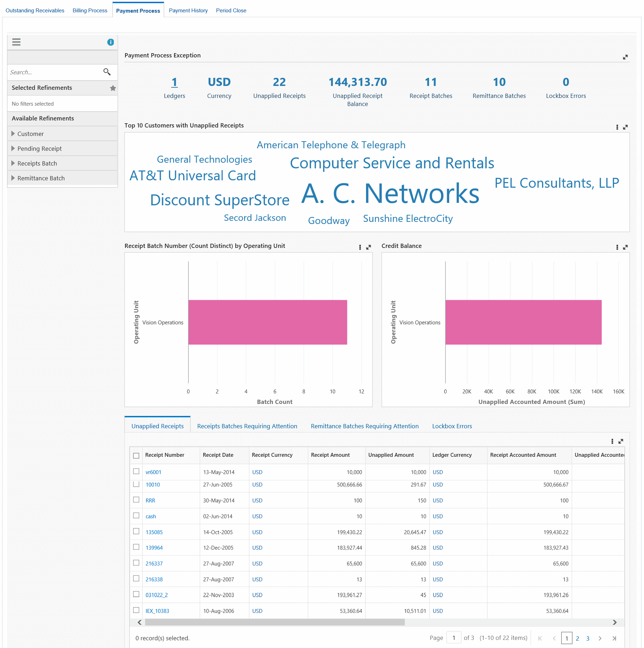Open the Lockbox Errors tab
This screenshot has height=648, width=644.
pos(452,426)
